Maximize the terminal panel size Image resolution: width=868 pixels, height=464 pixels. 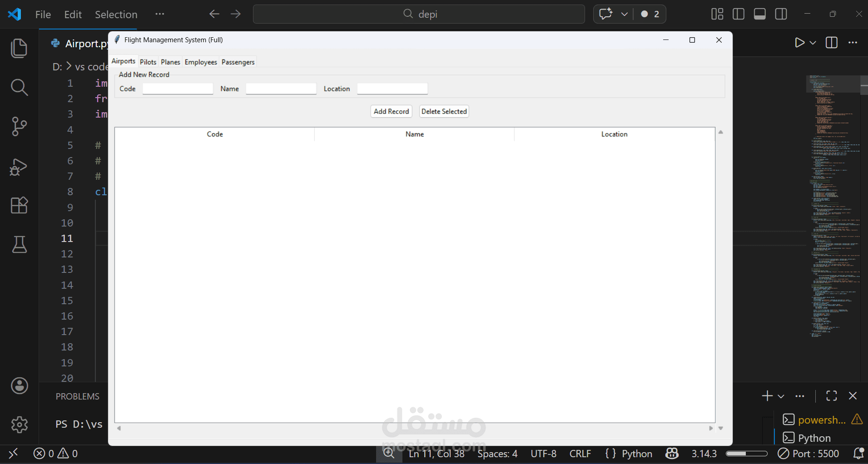[832, 396]
